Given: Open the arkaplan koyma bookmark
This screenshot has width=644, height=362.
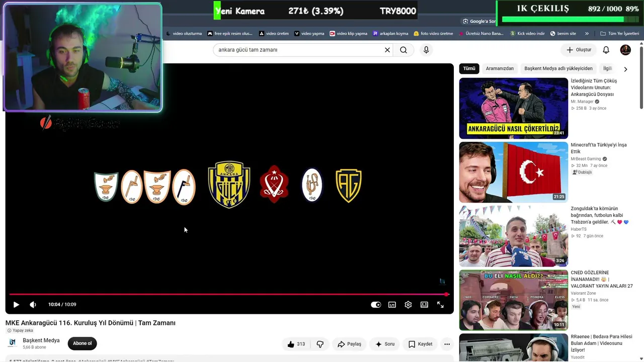Looking at the screenshot, I should (390, 34).
